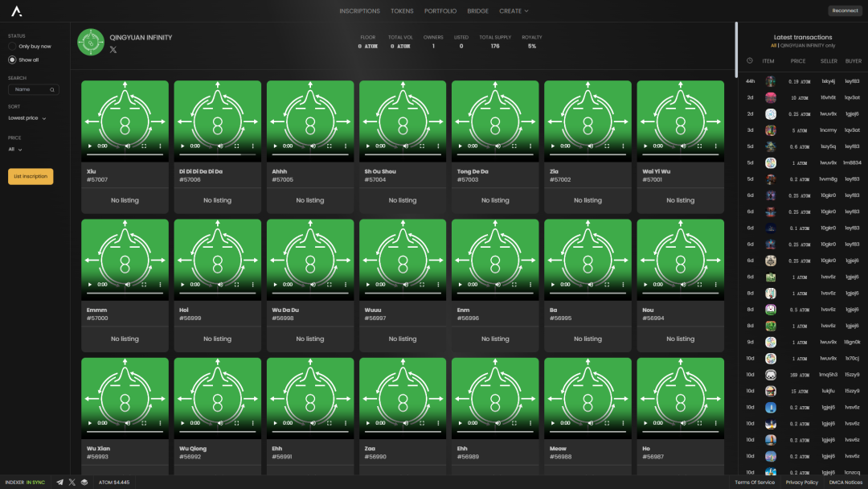This screenshot has height=489, width=868.
Task: Open the Price All dropdown
Action: [15, 150]
